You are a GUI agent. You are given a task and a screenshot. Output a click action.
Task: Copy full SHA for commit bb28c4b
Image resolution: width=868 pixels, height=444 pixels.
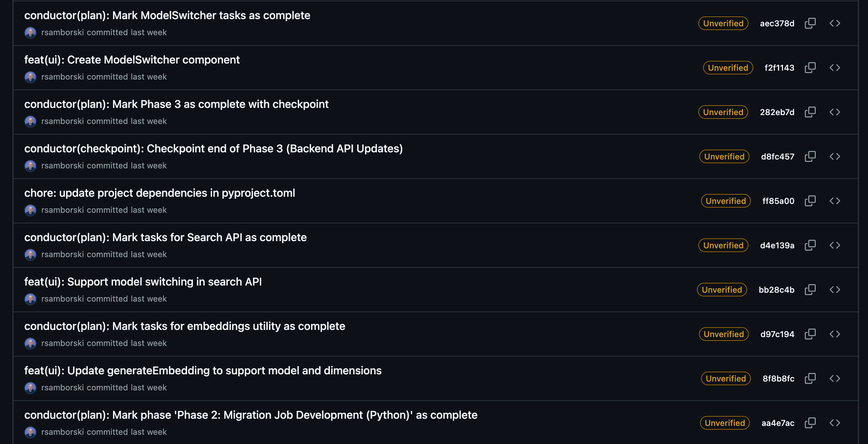coord(810,290)
